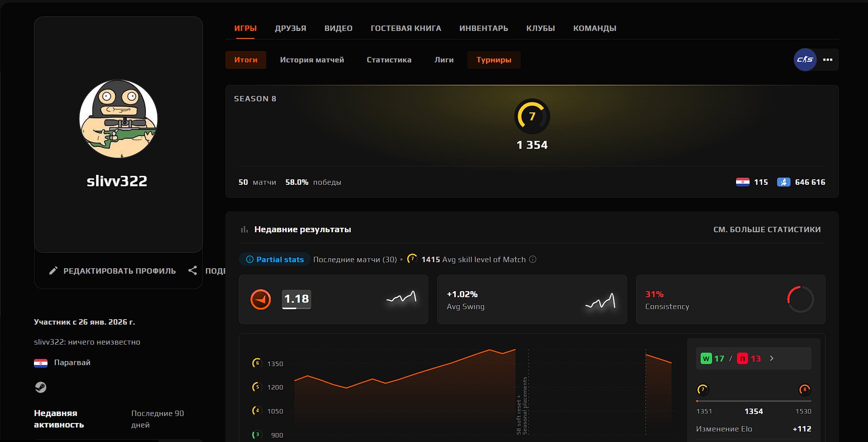Switch to the ИГРЫ tab
868x442 pixels.
(x=245, y=28)
